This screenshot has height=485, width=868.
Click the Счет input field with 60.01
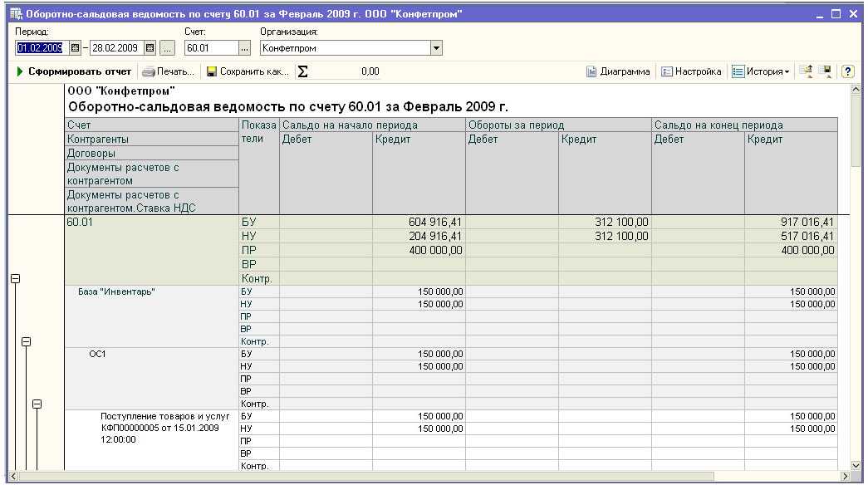click(x=210, y=48)
